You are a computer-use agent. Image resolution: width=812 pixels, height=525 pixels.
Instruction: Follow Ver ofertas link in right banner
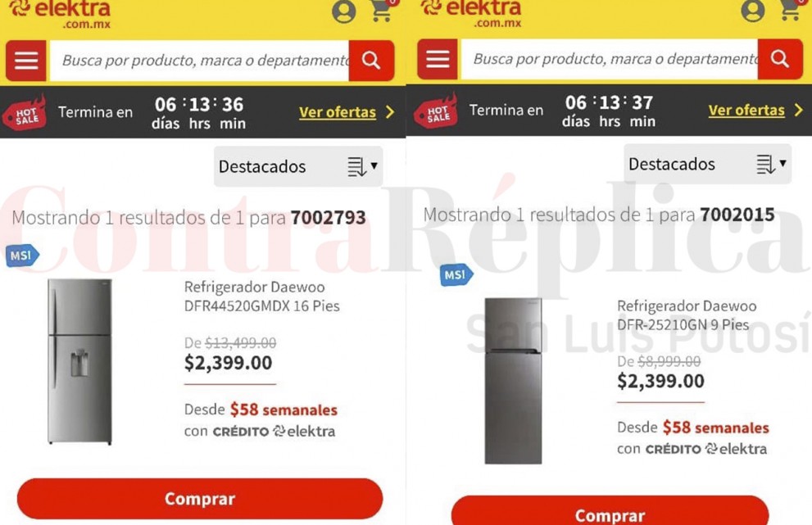tap(746, 111)
